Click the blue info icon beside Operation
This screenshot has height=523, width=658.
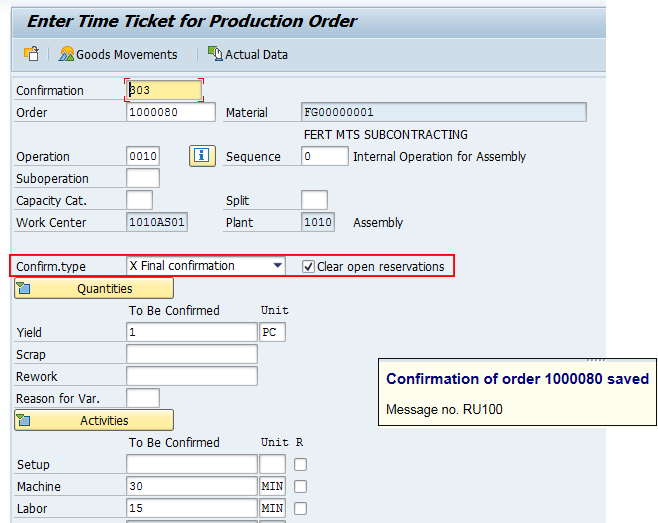click(x=202, y=156)
